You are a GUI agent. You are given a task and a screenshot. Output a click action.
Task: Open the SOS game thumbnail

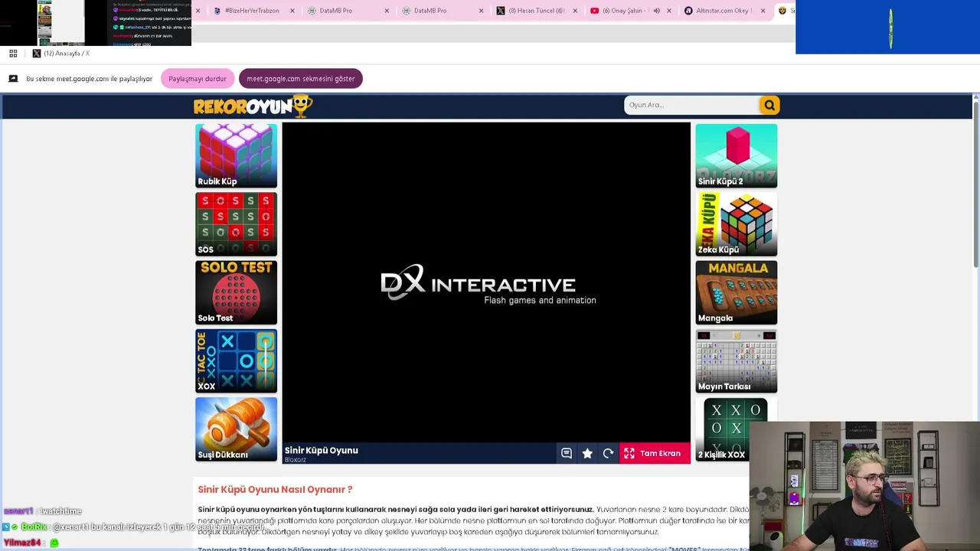236,224
